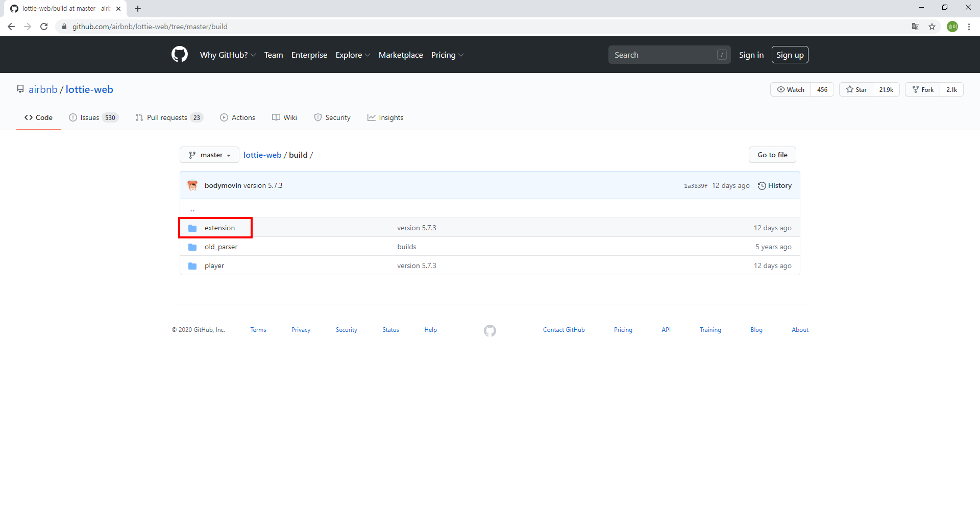The width and height of the screenshot is (980, 531).
Task: Click the Sign in link
Action: click(751, 55)
